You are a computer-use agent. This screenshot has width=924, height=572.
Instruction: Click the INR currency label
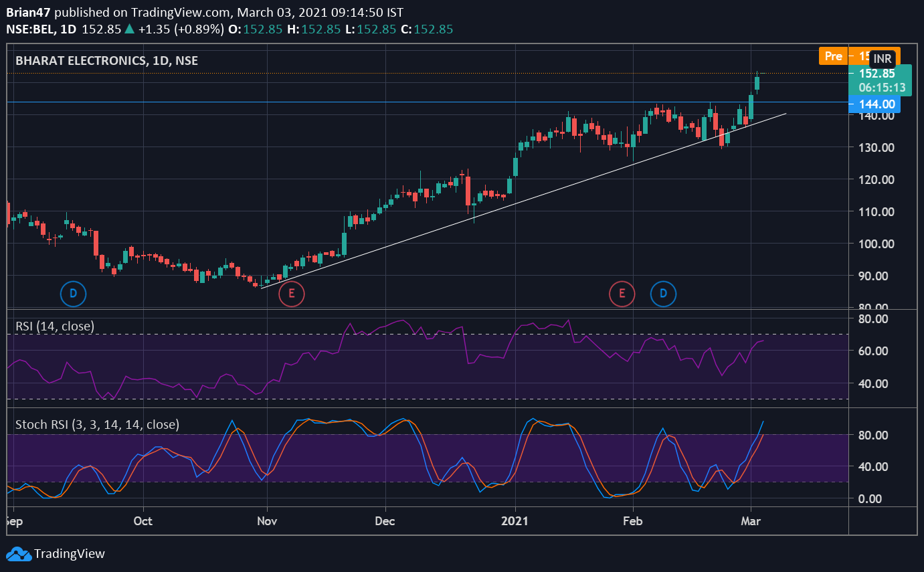pos(883,59)
